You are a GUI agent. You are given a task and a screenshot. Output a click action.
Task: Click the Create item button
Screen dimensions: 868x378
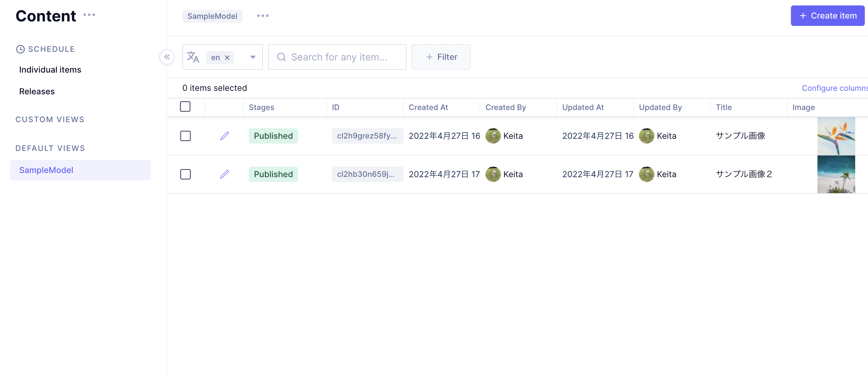tap(828, 15)
